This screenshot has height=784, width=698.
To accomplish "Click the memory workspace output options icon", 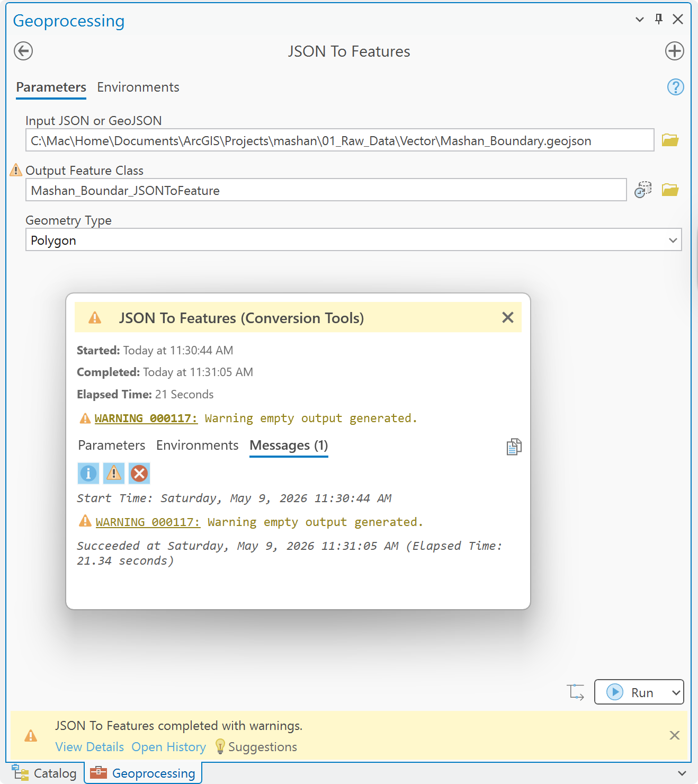I will (x=643, y=190).
